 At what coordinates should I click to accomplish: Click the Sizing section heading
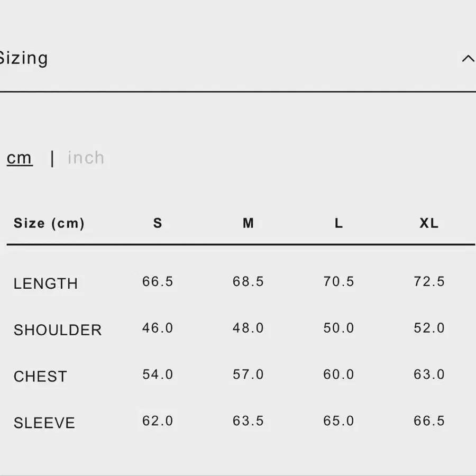pyautogui.click(x=24, y=58)
